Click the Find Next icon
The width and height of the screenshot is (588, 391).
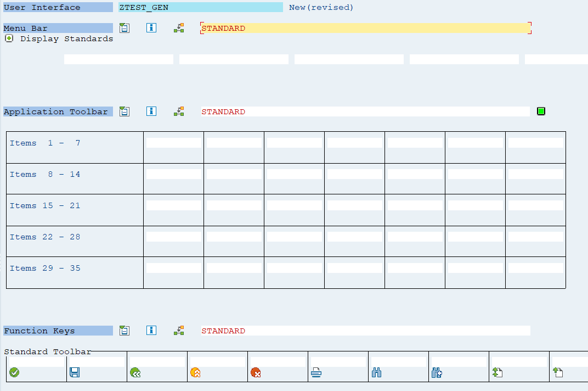(437, 372)
